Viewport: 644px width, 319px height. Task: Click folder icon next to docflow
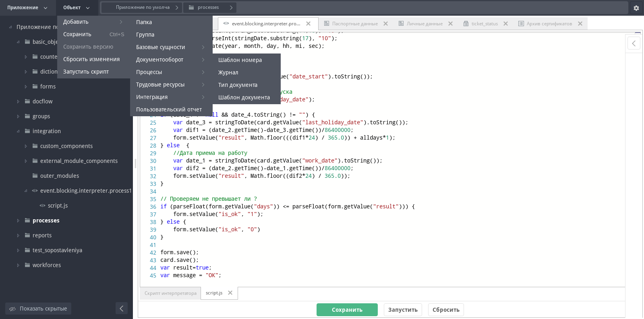pyautogui.click(x=27, y=101)
